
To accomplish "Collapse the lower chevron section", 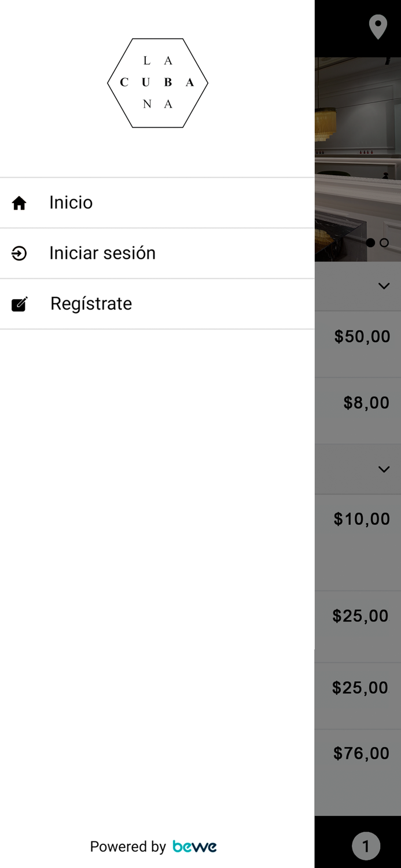I will click(384, 469).
